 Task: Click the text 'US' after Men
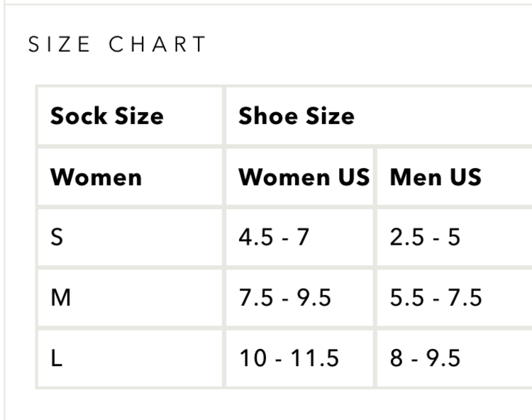(464, 177)
